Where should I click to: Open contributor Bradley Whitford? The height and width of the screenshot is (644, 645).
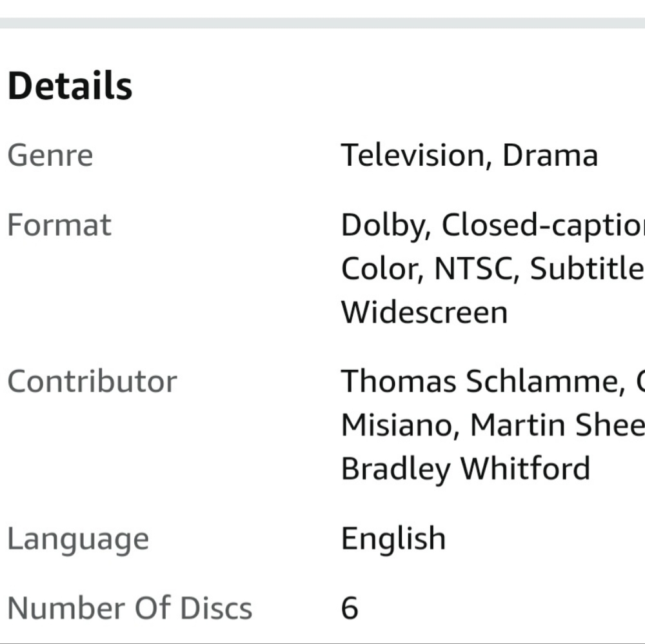[x=465, y=469]
